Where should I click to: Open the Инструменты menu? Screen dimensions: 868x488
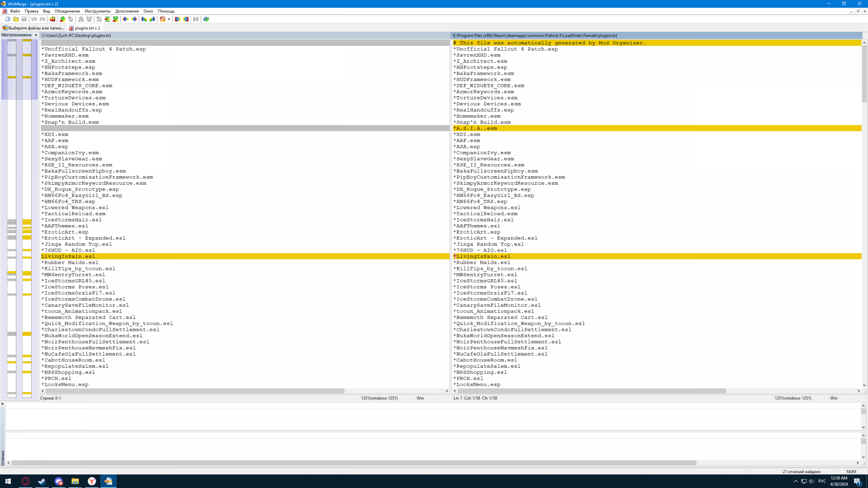pyautogui.click(x=97, y=11)
